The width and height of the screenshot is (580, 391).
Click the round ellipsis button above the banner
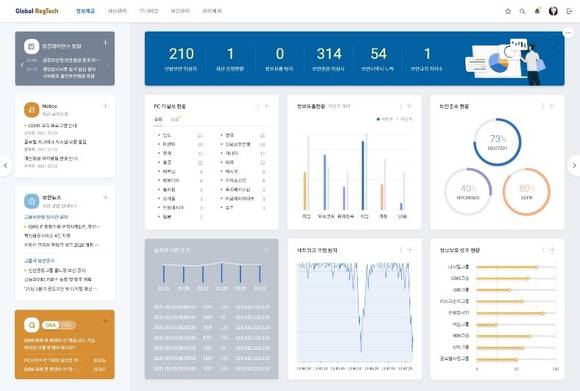pos(568,33)
